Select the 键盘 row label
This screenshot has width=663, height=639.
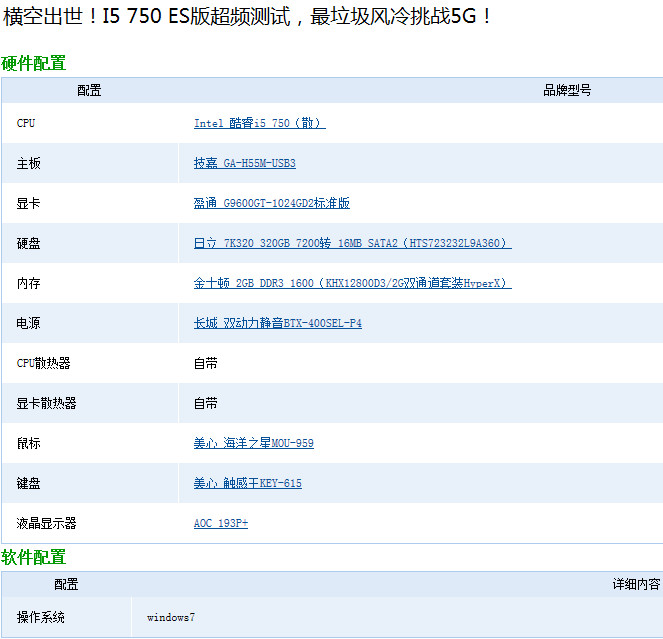point(28,483)
